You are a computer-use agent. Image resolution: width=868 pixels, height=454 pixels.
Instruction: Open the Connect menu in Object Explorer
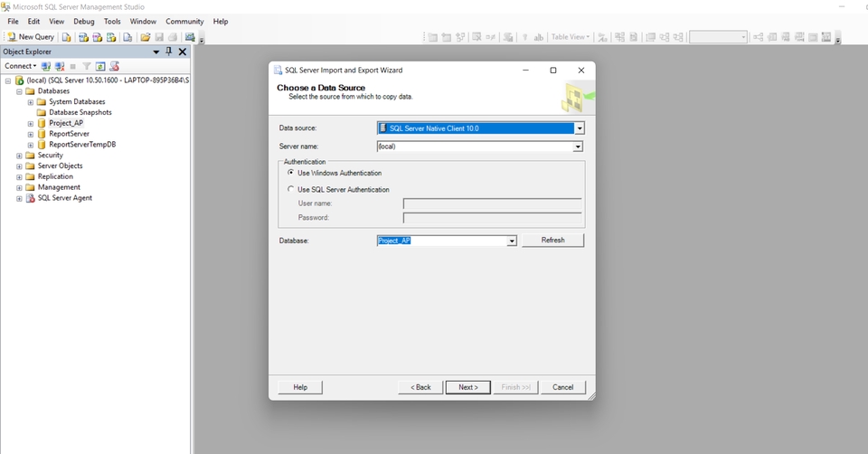point(21,66)
